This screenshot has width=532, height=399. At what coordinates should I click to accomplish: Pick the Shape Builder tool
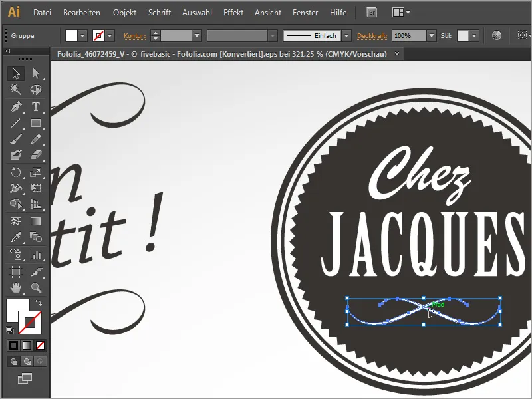16,204
